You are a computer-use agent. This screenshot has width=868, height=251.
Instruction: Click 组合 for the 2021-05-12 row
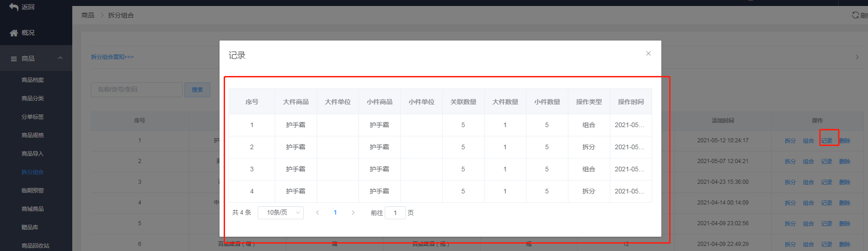pyautogui.click(x=809, y=141)
